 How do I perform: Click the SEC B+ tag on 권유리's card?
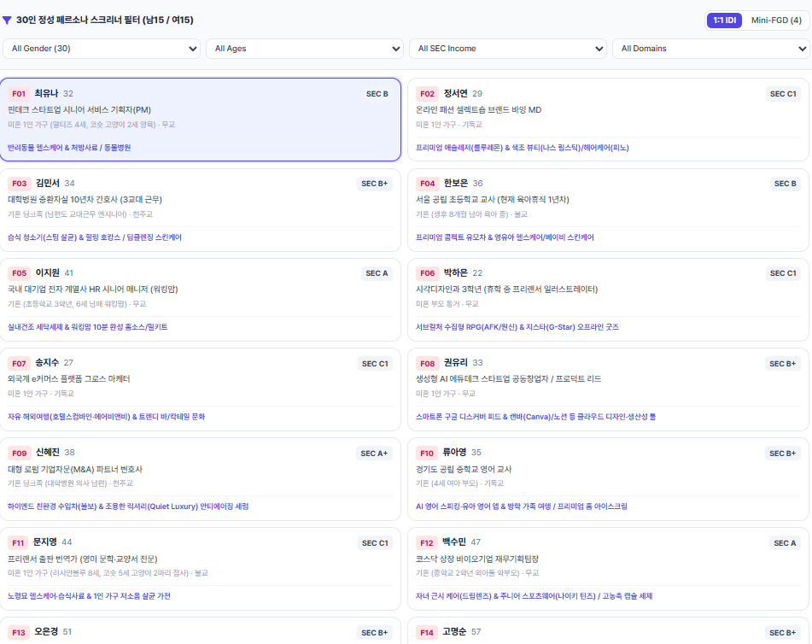(782, 364)
